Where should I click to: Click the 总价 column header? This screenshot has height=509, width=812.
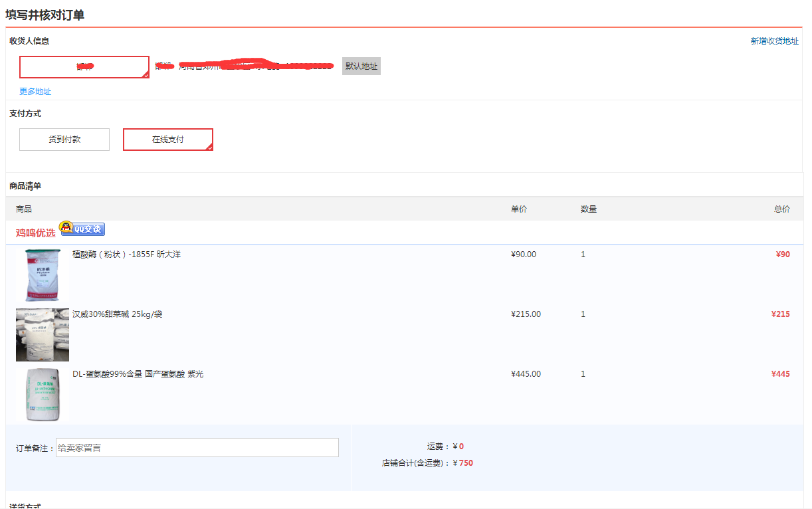click(x=781, y=209)
